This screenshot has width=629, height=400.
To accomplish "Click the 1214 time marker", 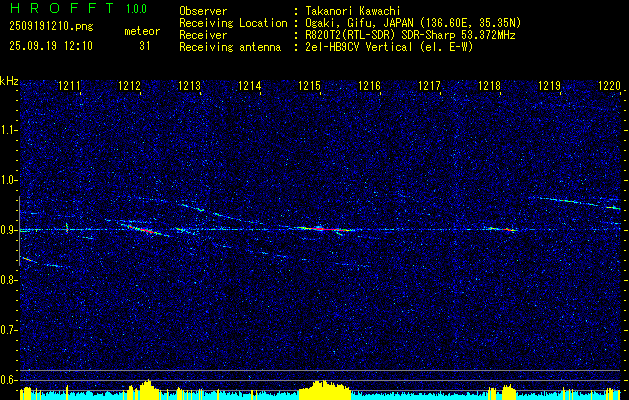I will pyautogui.click(x=250, y=85).
